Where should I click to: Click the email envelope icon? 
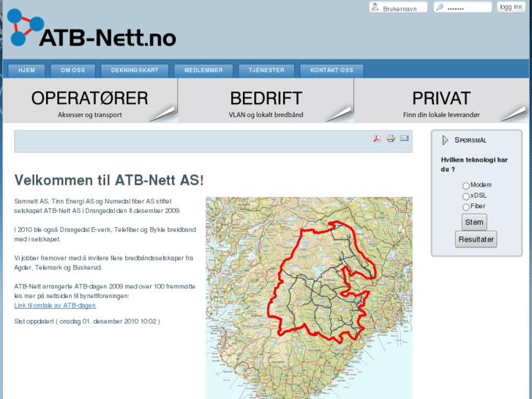pos(404,138)
